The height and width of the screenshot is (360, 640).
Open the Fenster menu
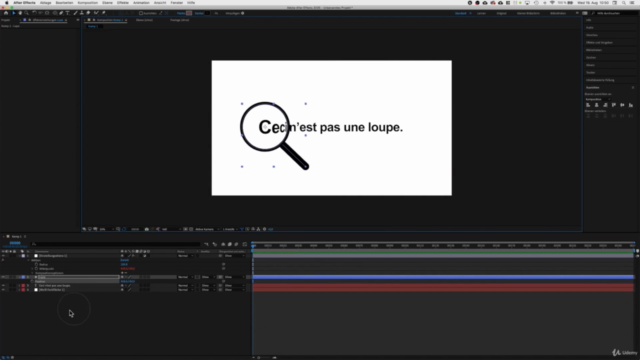click(177, 3)
